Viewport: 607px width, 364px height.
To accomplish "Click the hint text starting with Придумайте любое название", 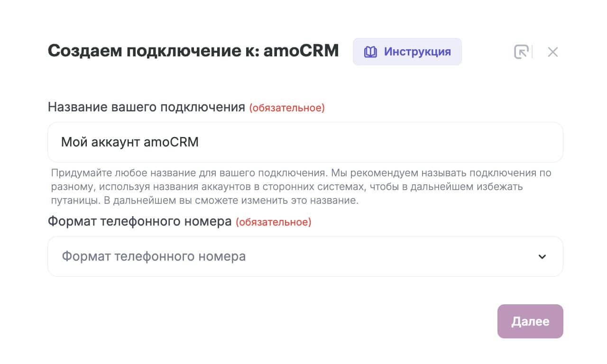I will [x=301, y=186].
